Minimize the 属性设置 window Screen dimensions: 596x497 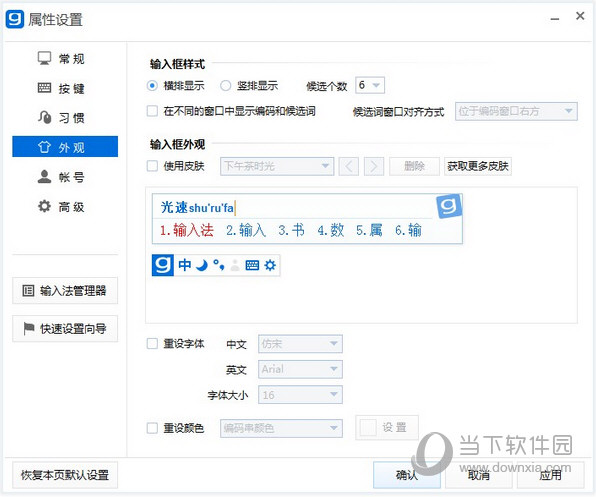click(555, 18)
